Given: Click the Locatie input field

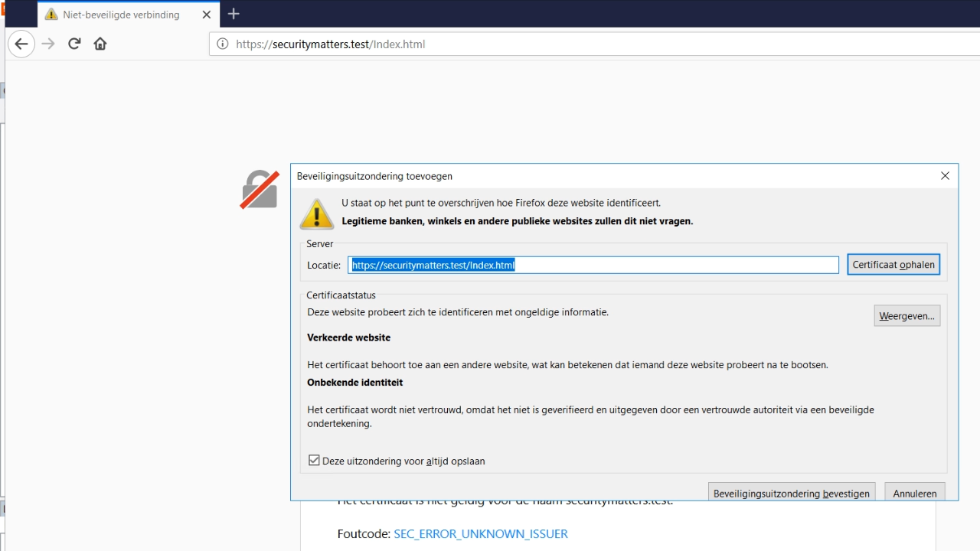Looking at the screenshot, I should coord(593,266).
